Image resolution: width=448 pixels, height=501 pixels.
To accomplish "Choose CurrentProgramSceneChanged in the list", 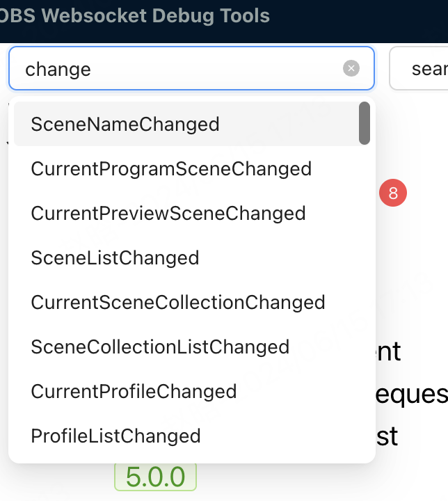I will click(171, 168).
